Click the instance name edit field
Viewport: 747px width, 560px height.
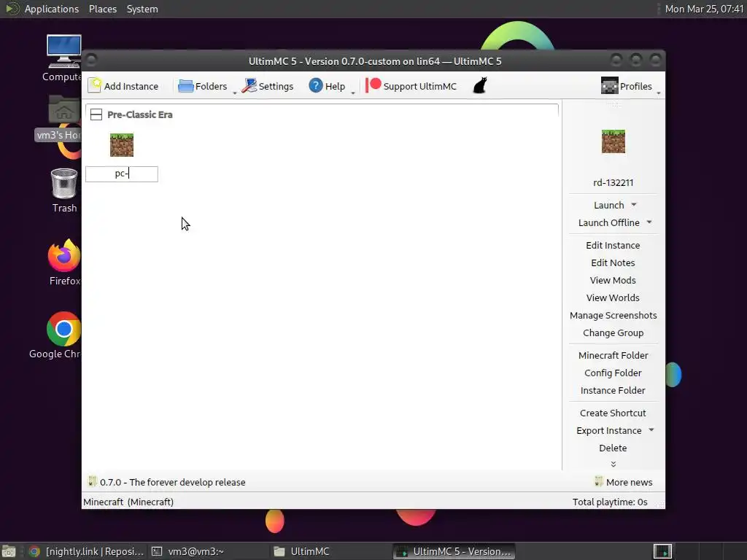click(x=122, y=174)
